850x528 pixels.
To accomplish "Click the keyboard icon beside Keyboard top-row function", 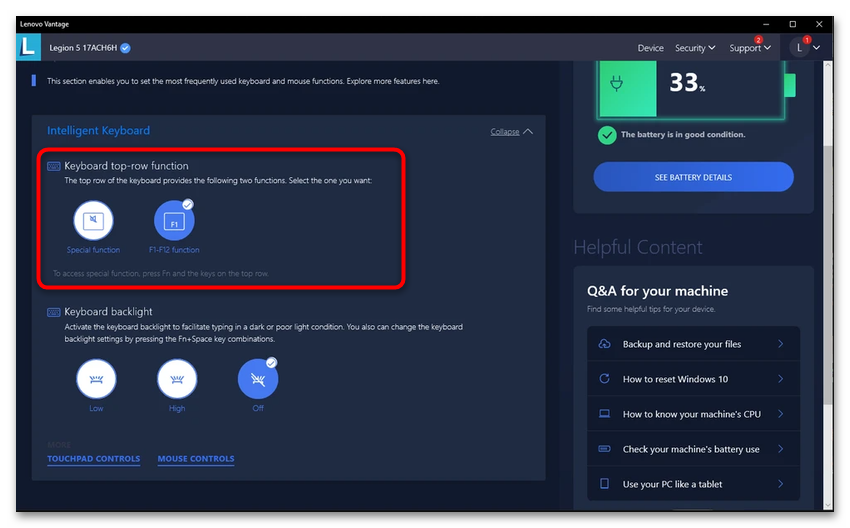I will (54, 166).
